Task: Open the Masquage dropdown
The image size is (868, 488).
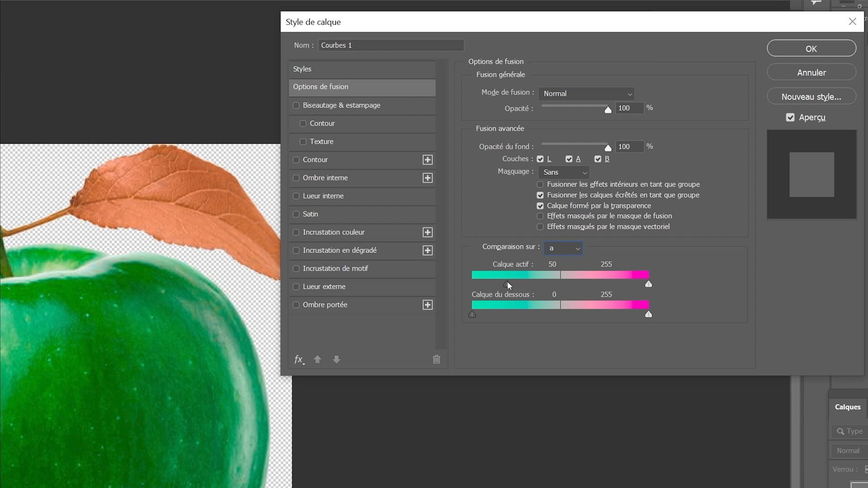Action: [564, 172]
